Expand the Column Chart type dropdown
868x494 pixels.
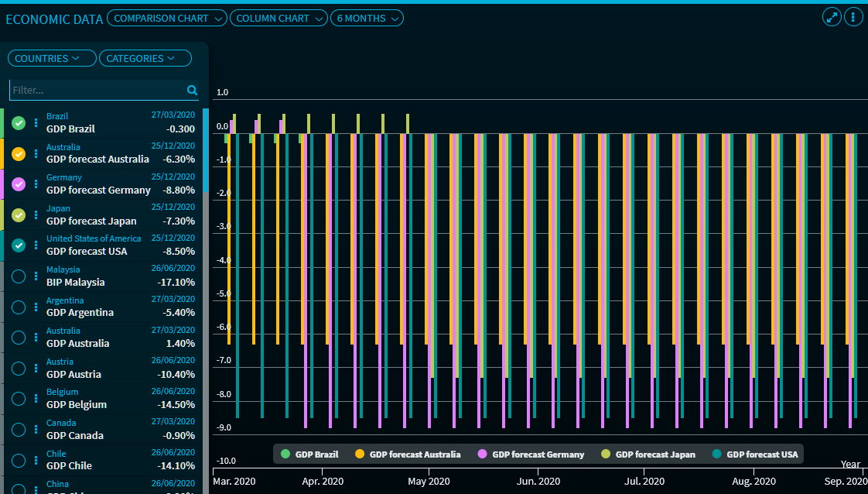click(278, 18)
